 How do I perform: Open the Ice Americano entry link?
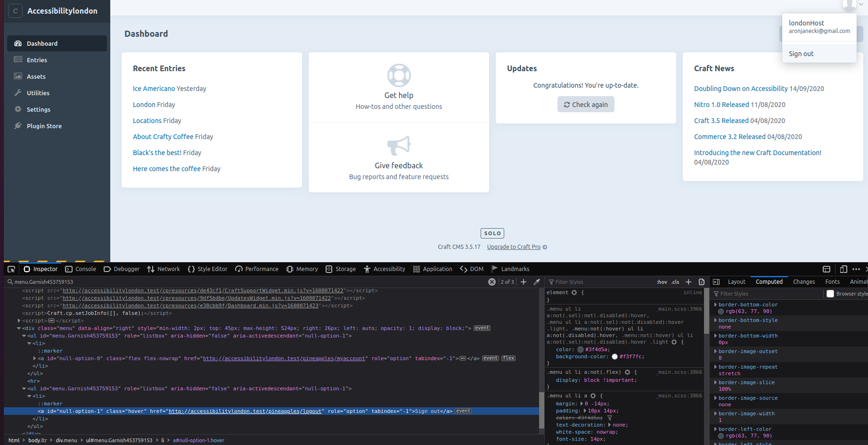pyautogui.click(x=154, y=89)
